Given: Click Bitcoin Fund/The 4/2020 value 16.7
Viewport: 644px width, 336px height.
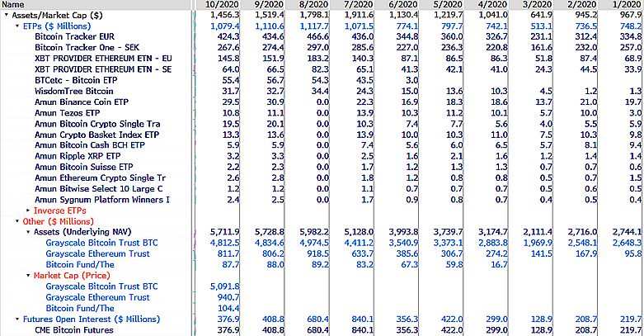Looking at the screenshot, I should click(499, 264).
